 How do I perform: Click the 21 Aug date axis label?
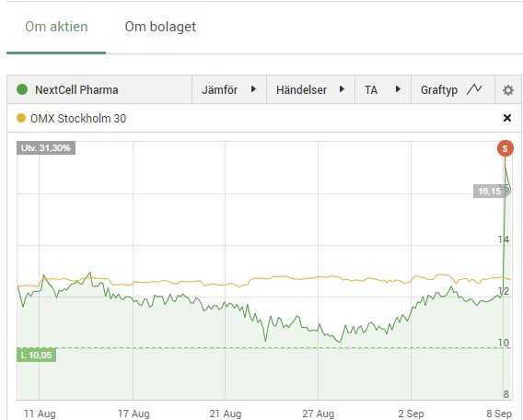pyautogui.click(x=226, y=414)
